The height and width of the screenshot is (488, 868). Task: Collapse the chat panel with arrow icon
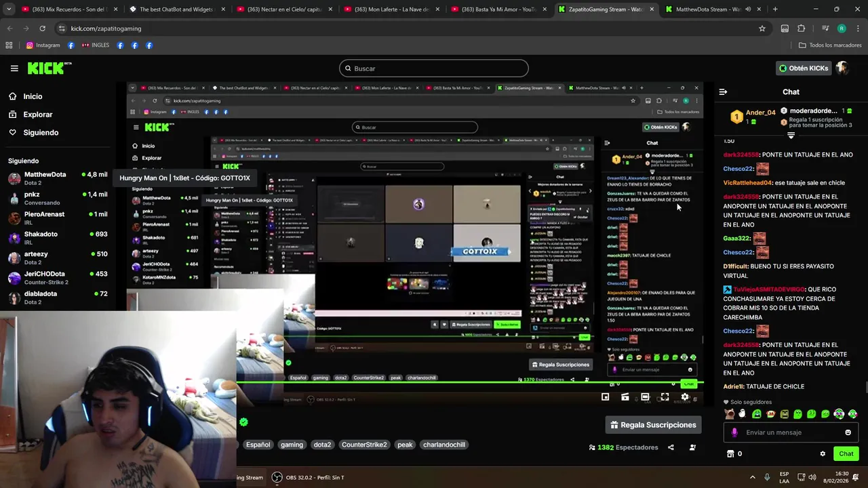point(723,91)
